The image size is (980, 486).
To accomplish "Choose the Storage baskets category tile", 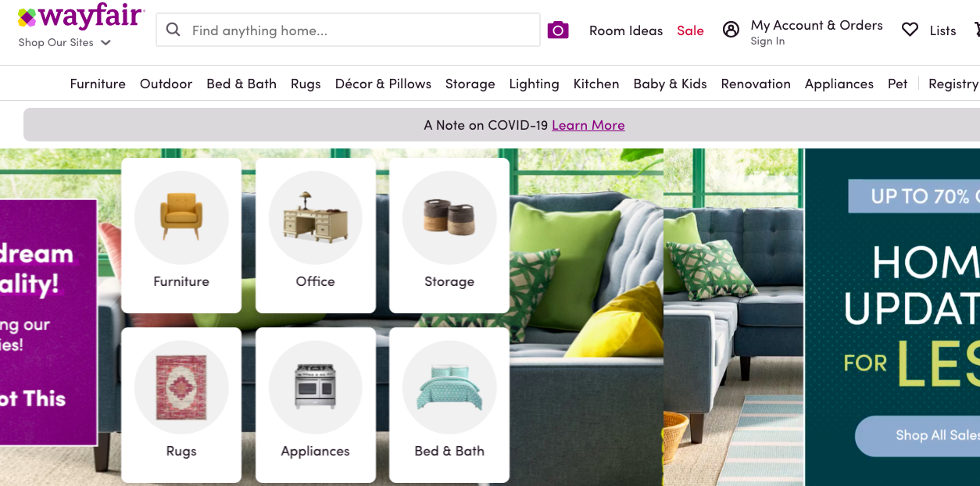I will click(x=449, y=235).
